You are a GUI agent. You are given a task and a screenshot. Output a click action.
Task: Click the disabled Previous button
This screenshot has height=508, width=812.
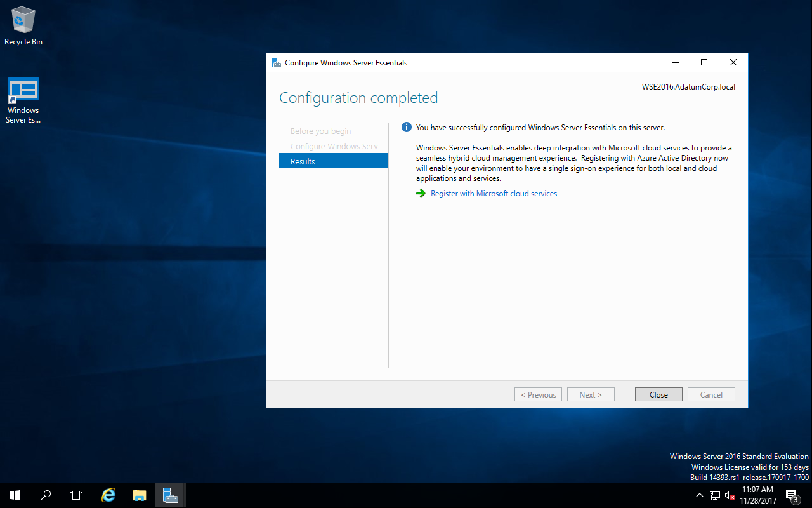[538, 394]
